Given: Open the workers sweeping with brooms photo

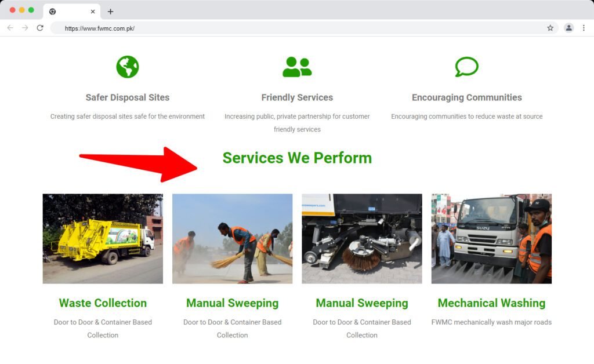Looking at the screenshot, I should (232, 239).
